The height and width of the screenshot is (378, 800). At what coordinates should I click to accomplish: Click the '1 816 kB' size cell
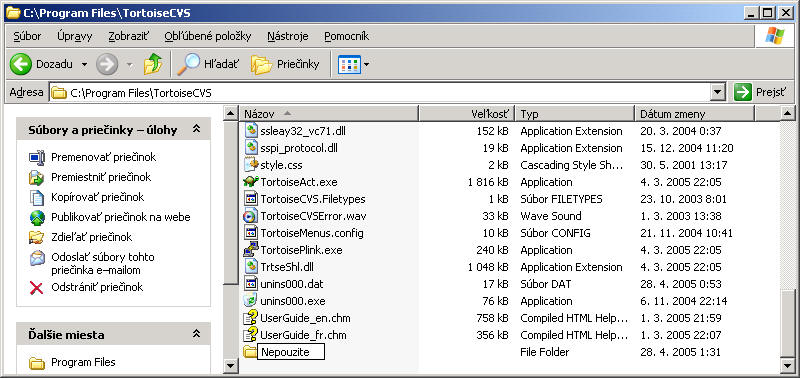(x=488, y=182)
